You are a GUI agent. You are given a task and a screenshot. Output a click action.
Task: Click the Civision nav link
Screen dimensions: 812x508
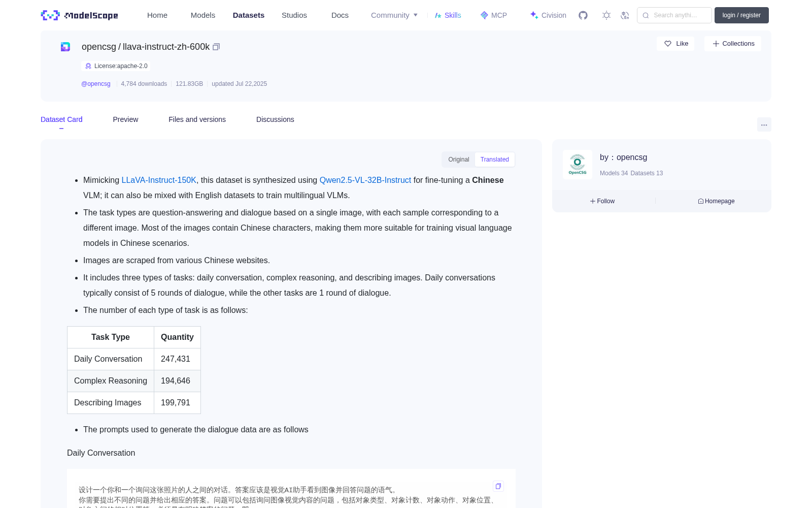point(548,15)
